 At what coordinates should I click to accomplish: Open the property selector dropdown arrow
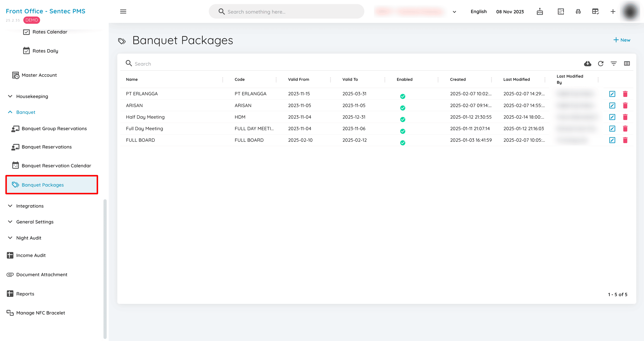[454, 12]
